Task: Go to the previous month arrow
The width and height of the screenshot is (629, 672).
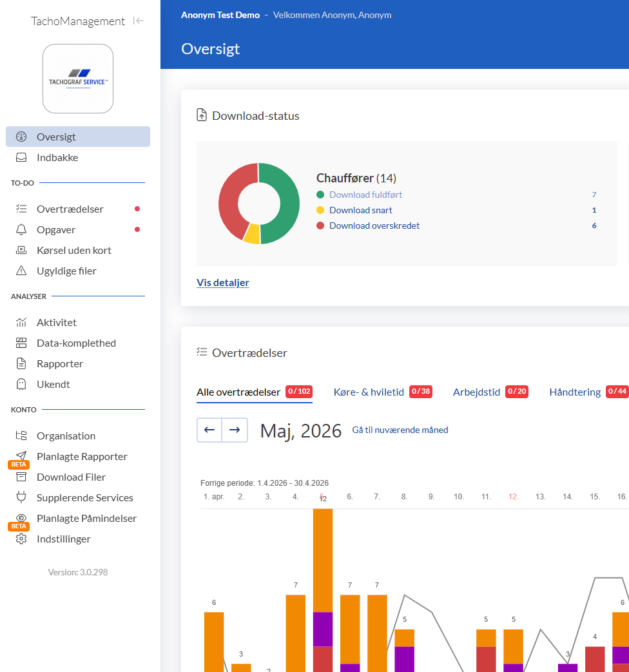Action: point(209,430)
